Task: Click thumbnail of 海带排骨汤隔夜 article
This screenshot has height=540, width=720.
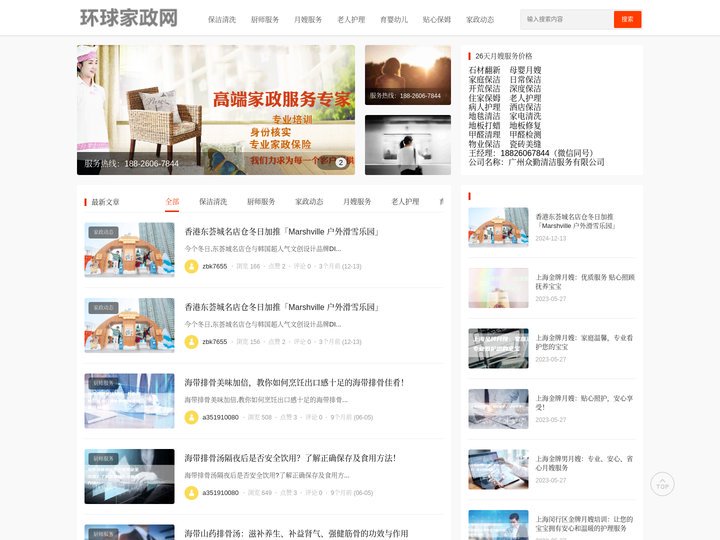Action: (x=129, y=476)
